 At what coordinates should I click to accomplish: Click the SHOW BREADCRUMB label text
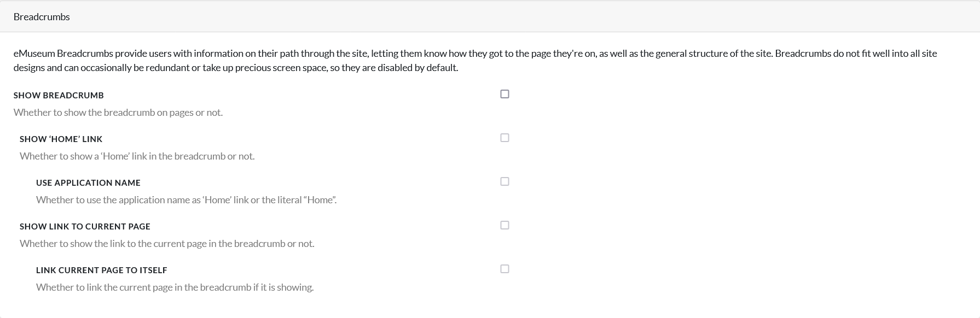coord(59,96)
